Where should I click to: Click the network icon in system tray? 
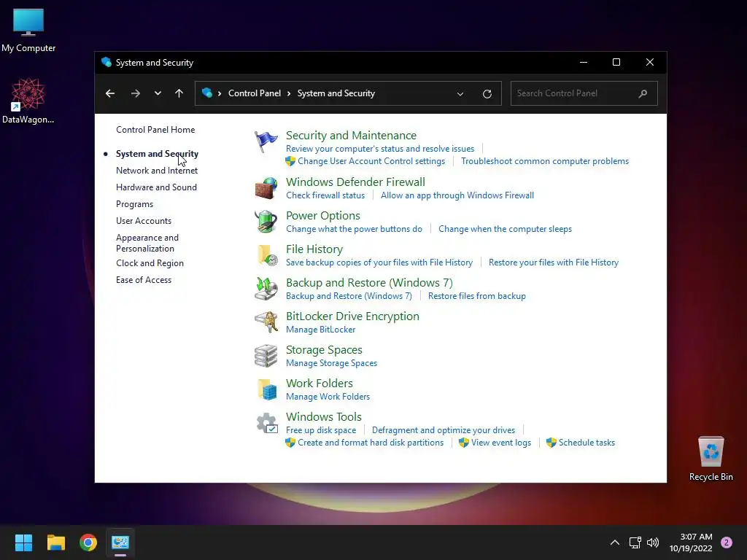(x=635, y=542)
